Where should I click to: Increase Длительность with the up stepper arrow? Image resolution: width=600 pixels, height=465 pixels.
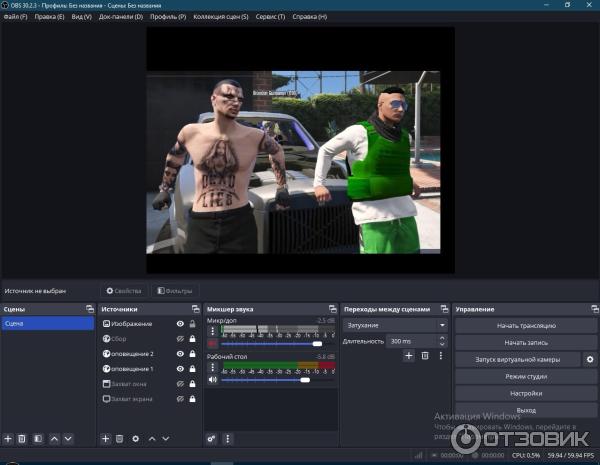pyautogui.click(x=442, y=338)
